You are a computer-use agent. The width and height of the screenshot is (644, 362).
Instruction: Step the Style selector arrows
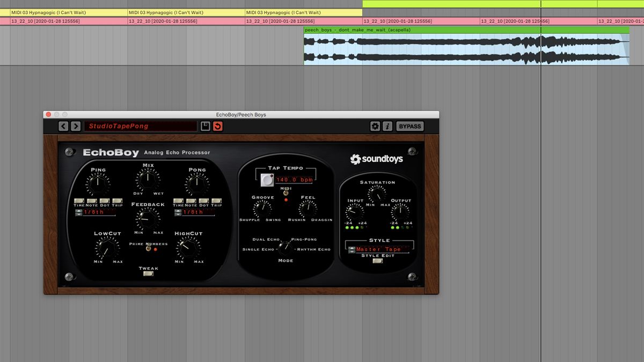tap(352, 249)
